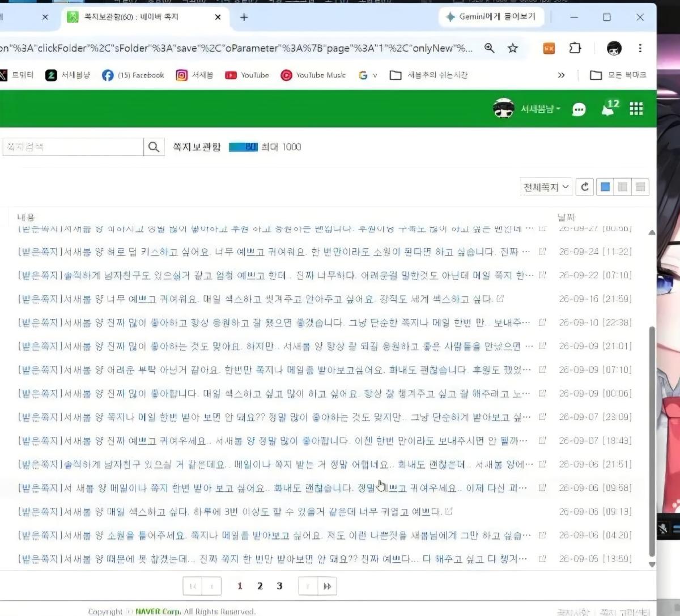Image resolution: width=680 pixels, height=616 pixels.
Task: Select the 쪽지보관함(60) : 네이버 쪽지 tab
Action: tap(144, 17)
